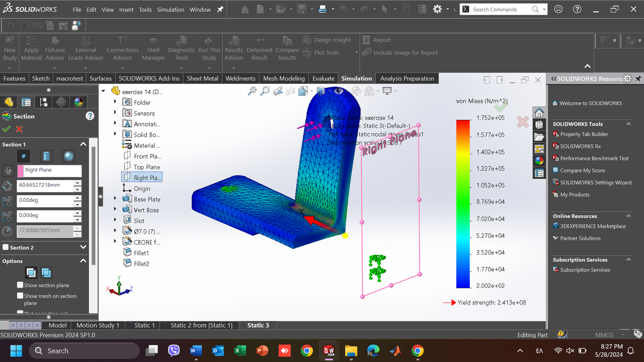The image size is (644, 362).
Task: Tick the Section 2 checkbox
Action: click(6, 247)
